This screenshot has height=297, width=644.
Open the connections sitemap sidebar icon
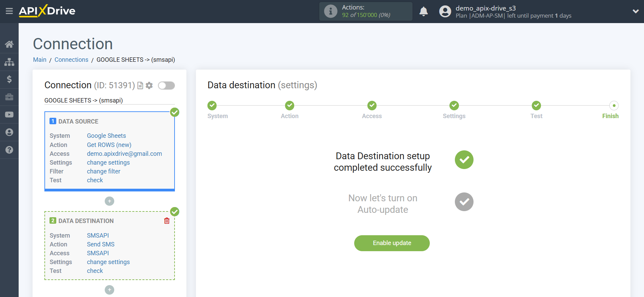click(x=9, y=62)
